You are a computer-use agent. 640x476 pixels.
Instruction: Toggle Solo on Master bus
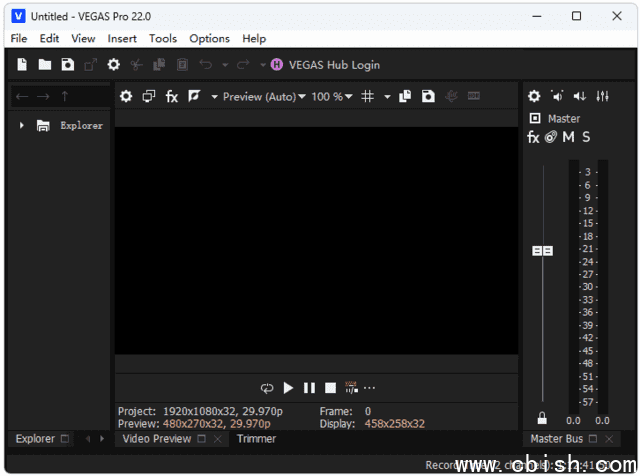[x=586, y=137]
